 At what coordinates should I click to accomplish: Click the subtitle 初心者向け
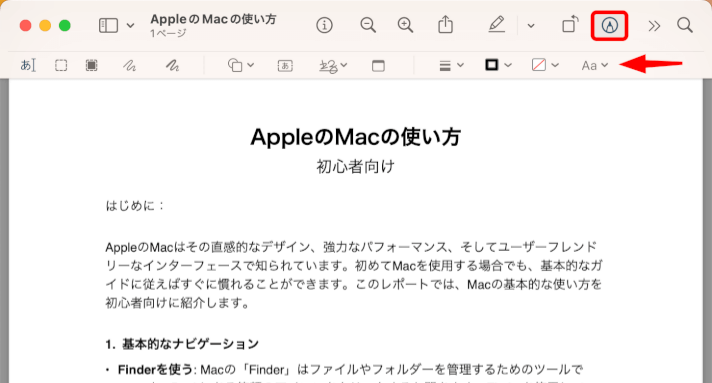click(356, 167)
